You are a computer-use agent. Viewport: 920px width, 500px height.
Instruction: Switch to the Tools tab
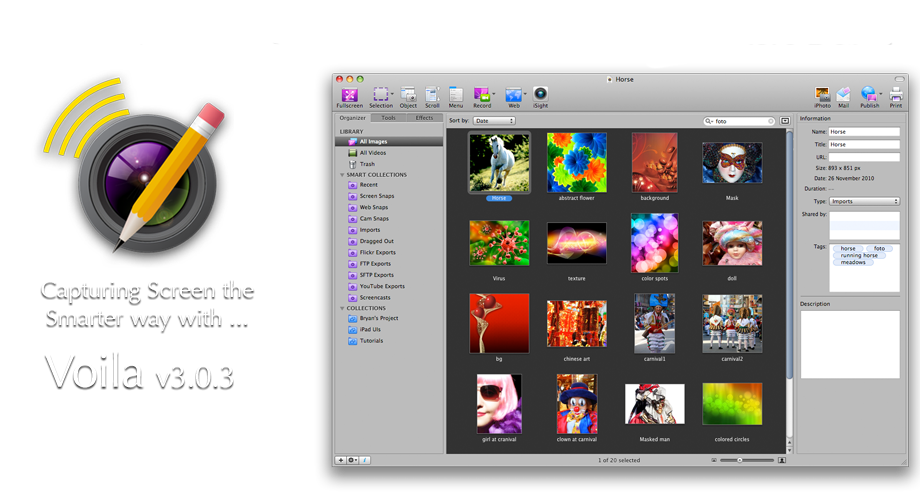click(388, 118)
